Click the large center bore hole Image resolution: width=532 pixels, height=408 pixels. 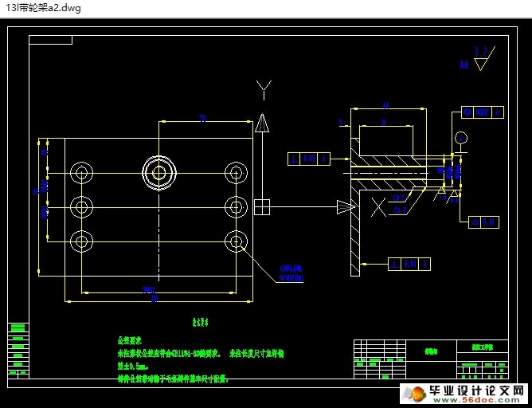tap(157, 171)
